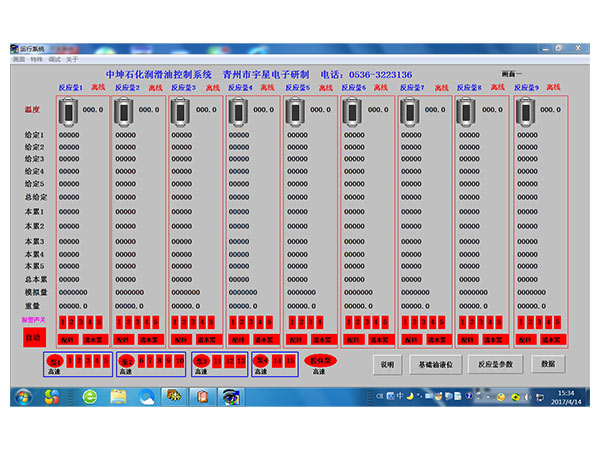Click the reactor 9 (反应釜9) tank icon
This screenshot has width=600, height=450.
[525, 112]
